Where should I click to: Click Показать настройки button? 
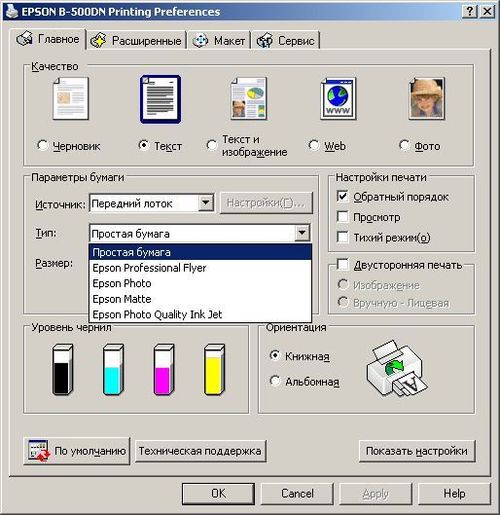tap(417, 451)
